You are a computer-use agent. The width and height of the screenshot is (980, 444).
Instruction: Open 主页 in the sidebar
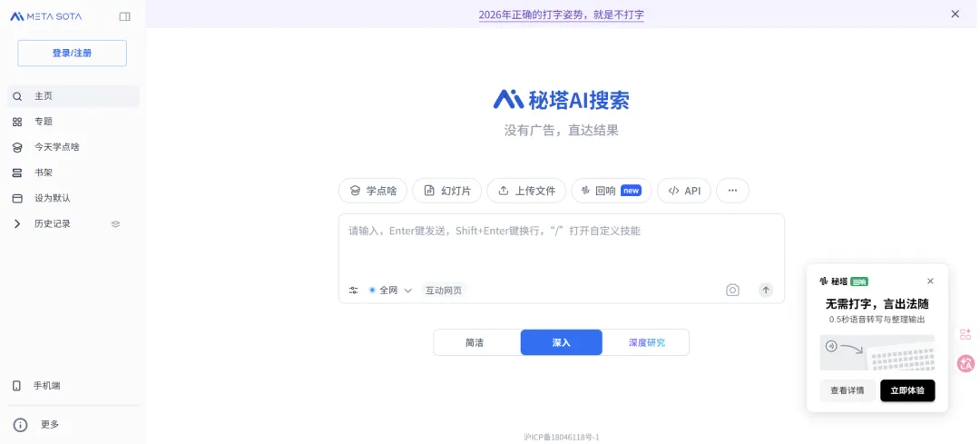73,96
